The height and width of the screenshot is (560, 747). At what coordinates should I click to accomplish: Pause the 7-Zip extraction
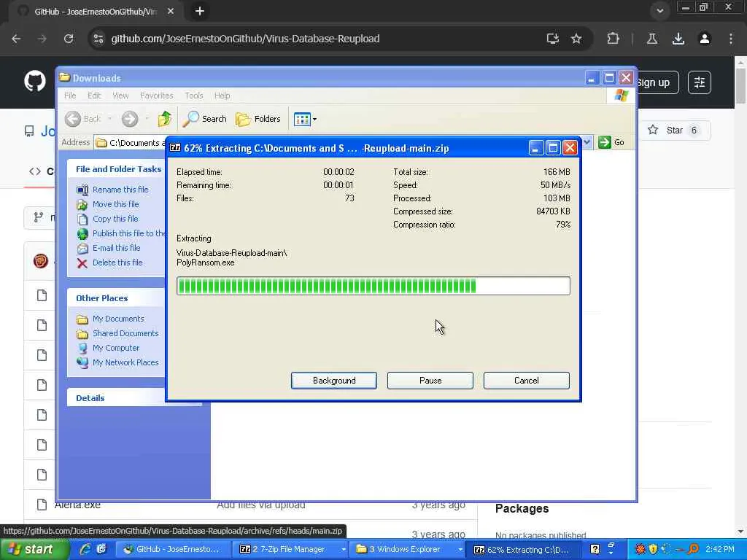[430, 381]
